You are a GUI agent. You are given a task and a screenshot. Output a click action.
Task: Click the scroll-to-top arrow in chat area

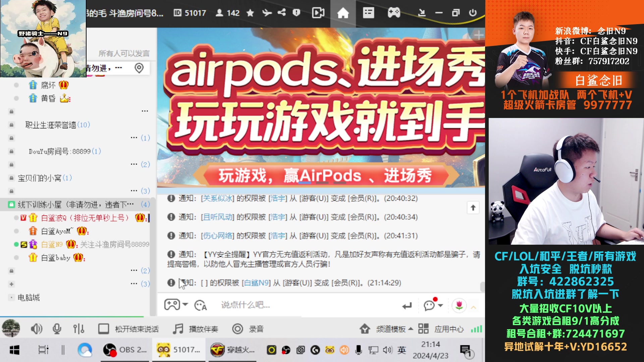(473, 207)
